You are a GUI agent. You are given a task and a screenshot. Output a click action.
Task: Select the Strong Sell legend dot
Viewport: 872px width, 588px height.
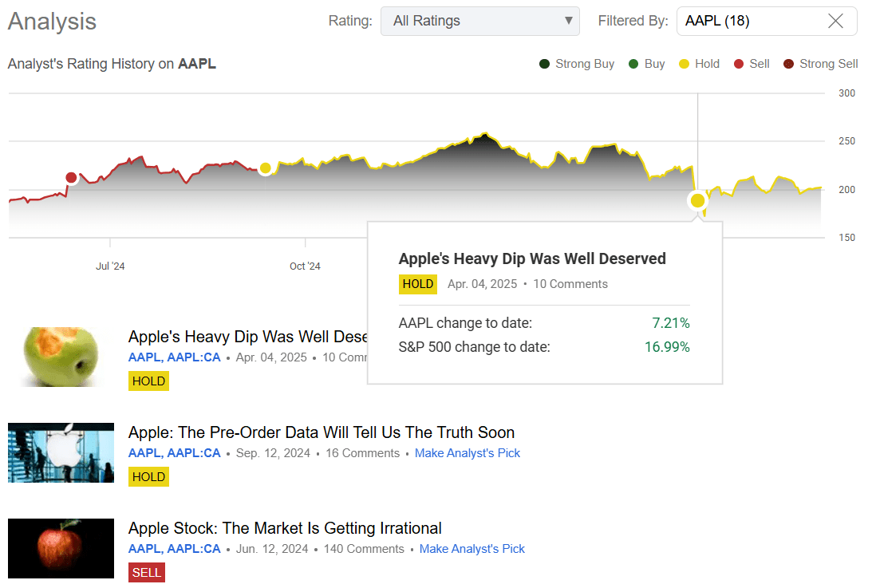click(790, 63)
